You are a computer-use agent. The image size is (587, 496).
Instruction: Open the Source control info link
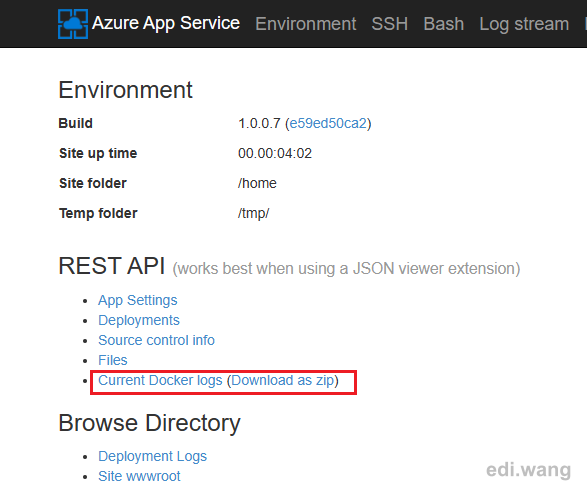pos(156,340)
